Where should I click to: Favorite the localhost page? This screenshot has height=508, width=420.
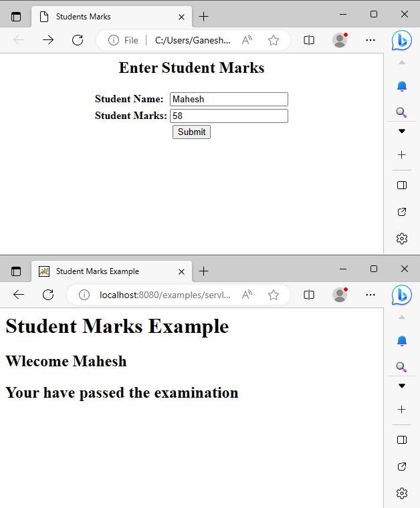[273, 295]
